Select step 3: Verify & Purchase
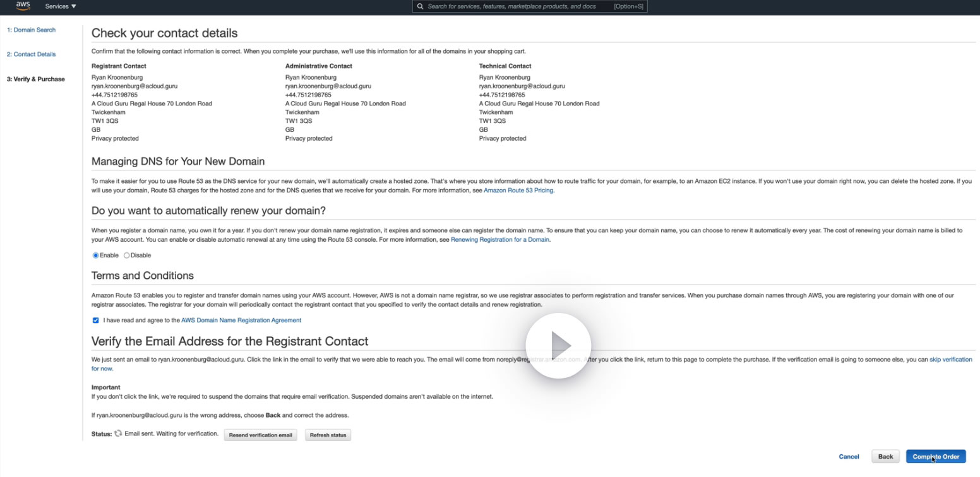 36,79
